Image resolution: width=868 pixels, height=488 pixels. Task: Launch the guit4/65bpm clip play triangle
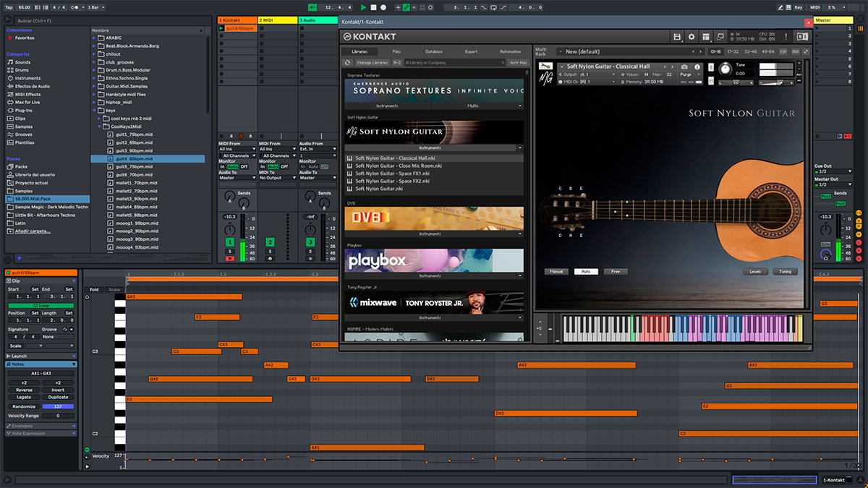click(221, 28)
